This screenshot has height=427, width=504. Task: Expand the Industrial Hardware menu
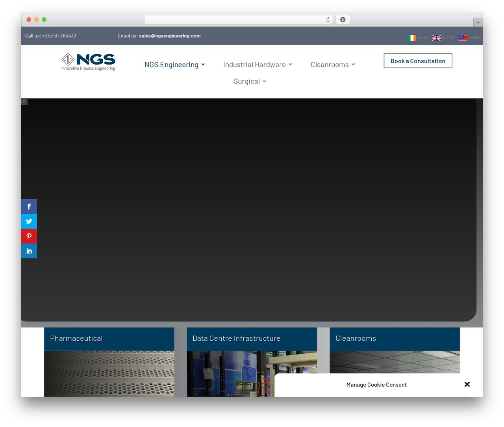click(258, 65)
